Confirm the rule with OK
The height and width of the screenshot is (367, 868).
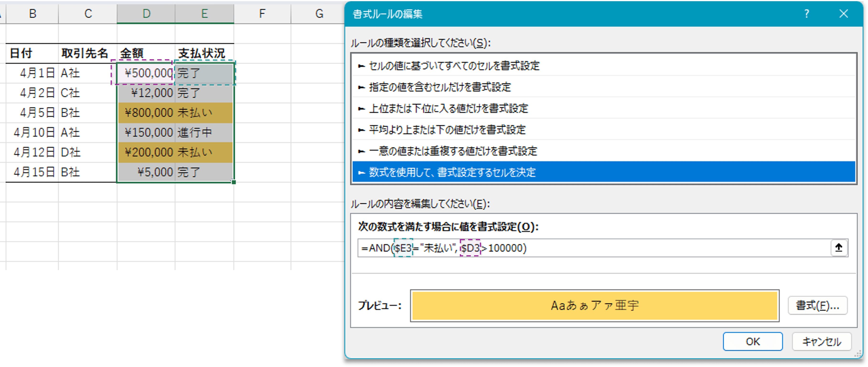point(753,341)
